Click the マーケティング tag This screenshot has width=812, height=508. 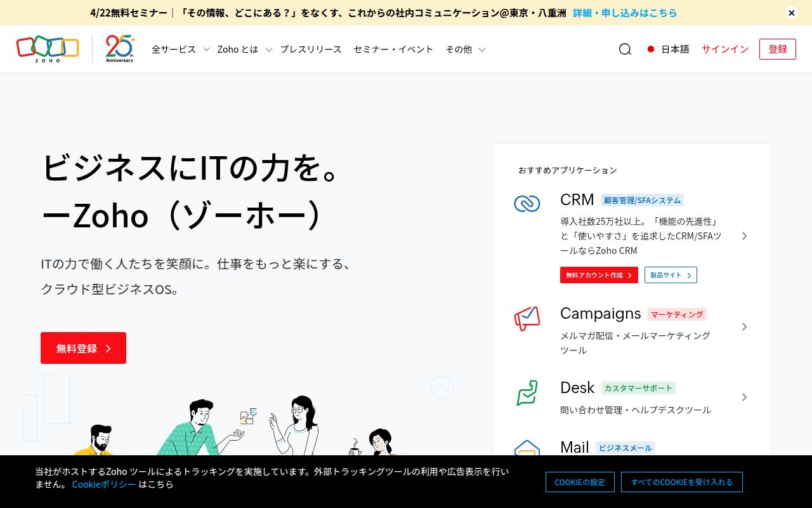(677, 314)
